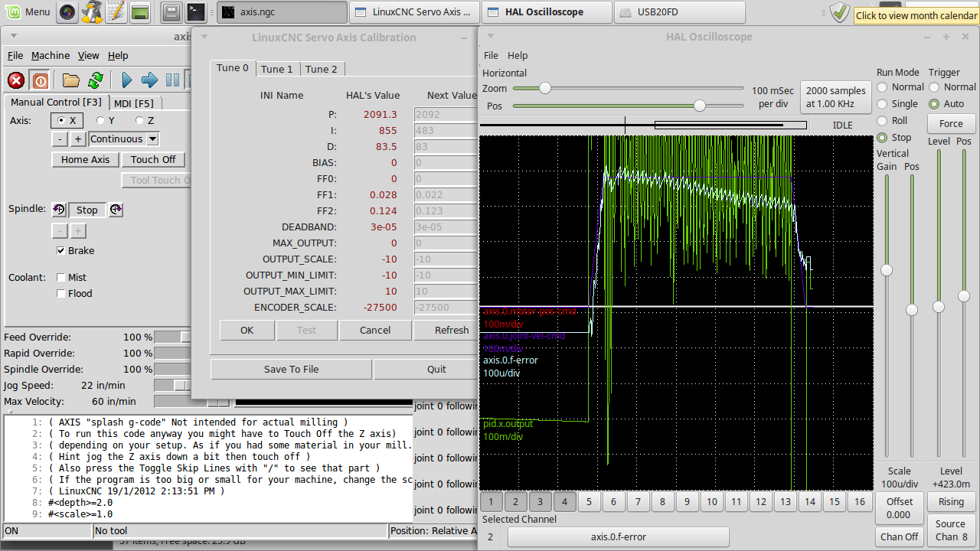980x551 pixels.
Task: Step the program in AXIS toolbar
Action: tap(150, 80)
